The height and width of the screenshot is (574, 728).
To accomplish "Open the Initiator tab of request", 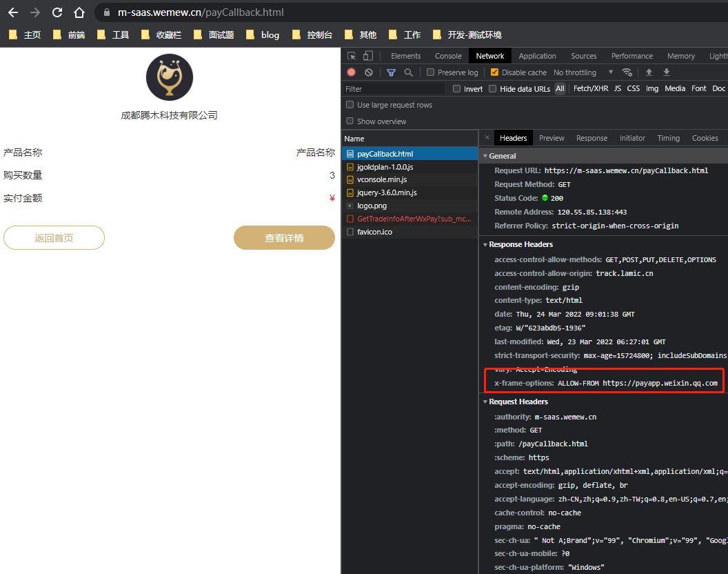I will click(632, 138).
